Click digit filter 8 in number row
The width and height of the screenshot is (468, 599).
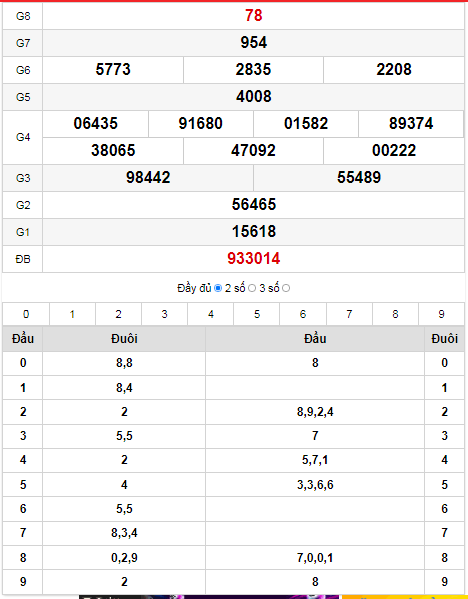coord(395,314)
